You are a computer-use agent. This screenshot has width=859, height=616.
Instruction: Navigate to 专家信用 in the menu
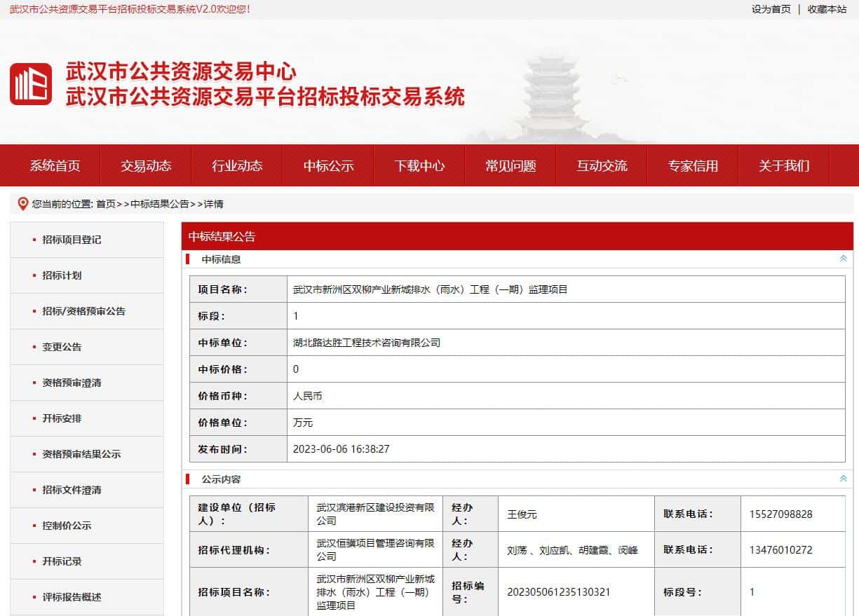point(693,166)
